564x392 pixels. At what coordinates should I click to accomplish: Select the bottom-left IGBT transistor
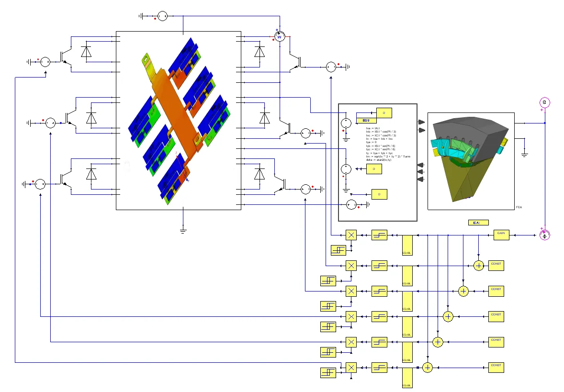click(66, 179)
